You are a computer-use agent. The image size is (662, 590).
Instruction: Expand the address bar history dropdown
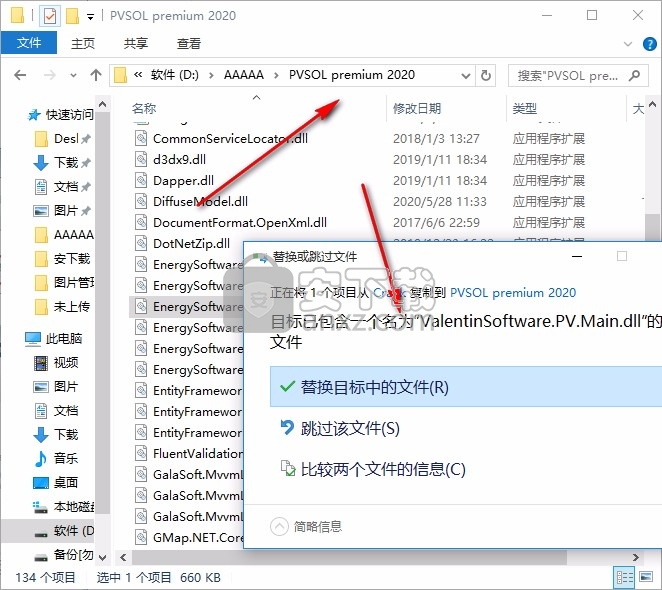click(466, 76)
